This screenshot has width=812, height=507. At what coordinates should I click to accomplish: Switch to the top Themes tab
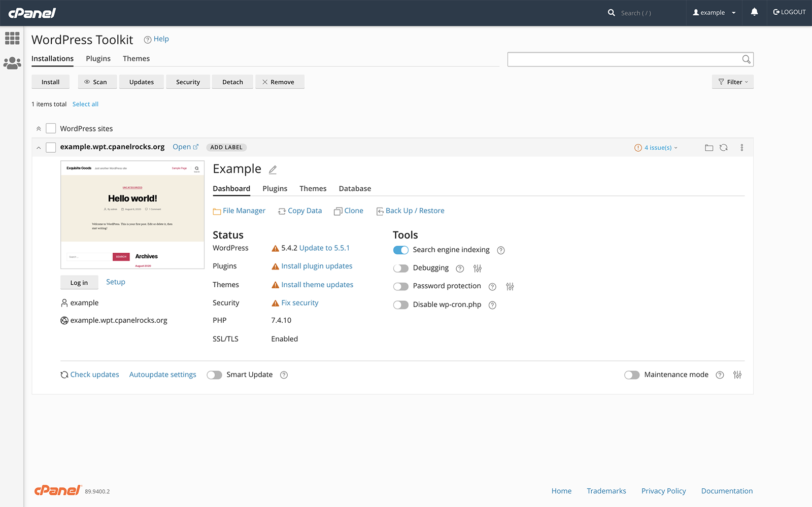pos(136,59)
